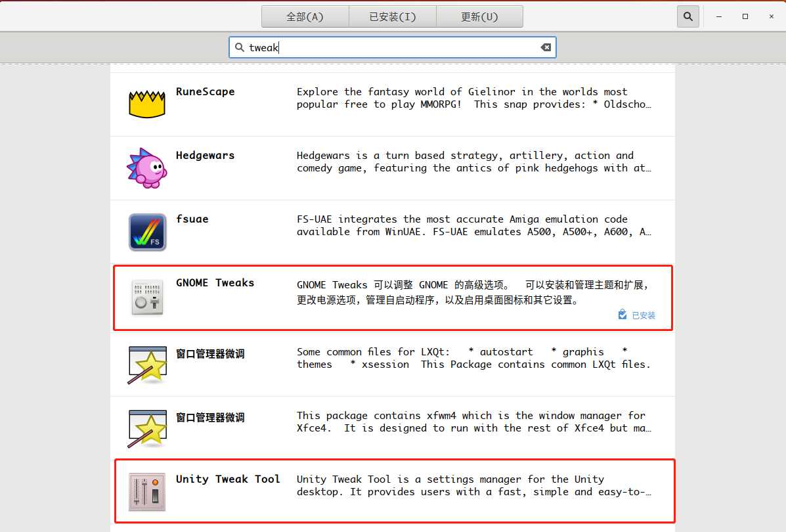Screen dimensions: 786x532
Task: Close the software center window
Action: coord(772,16)
